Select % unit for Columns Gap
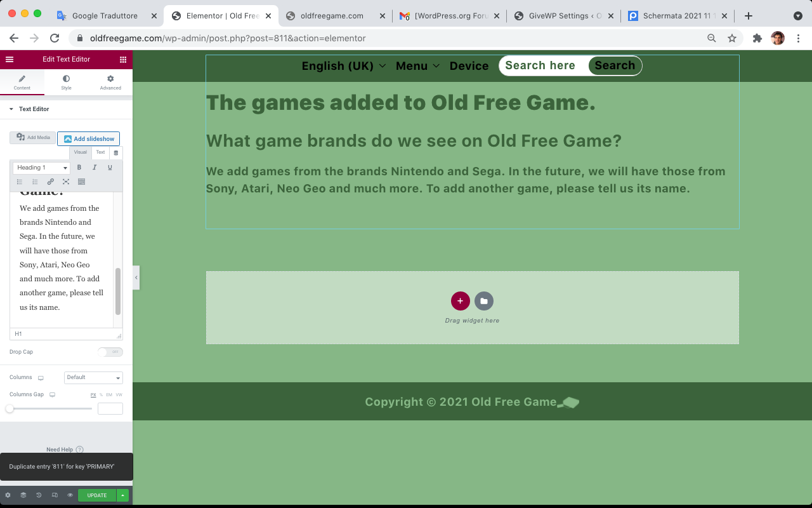This screenshot has height=508, width=812. [x=101, y=395]
